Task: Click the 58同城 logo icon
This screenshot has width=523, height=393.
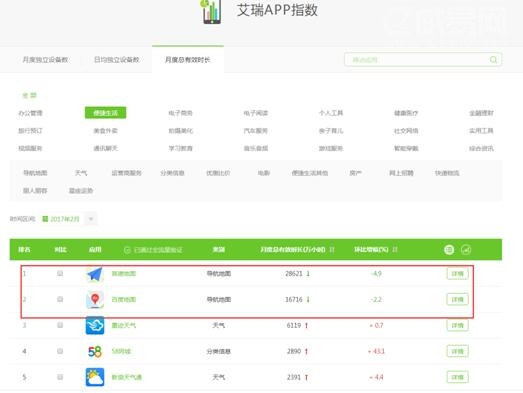Action: (x=95, y=351)
